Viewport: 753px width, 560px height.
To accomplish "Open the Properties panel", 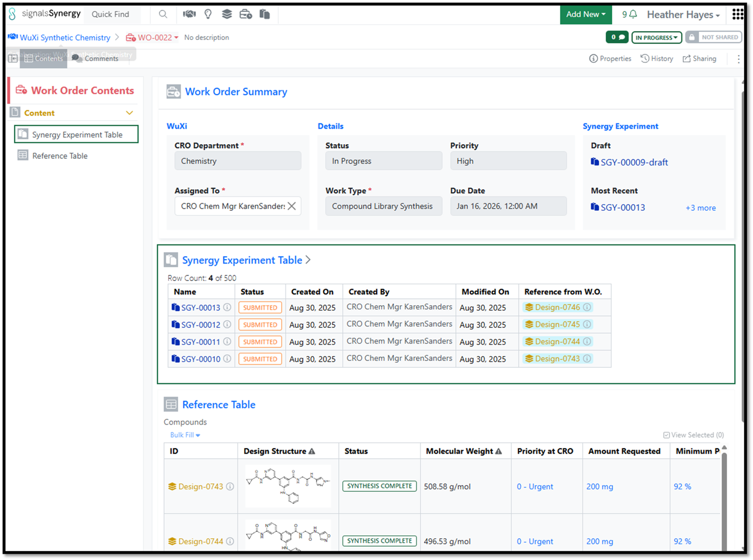I will point(610,58).
